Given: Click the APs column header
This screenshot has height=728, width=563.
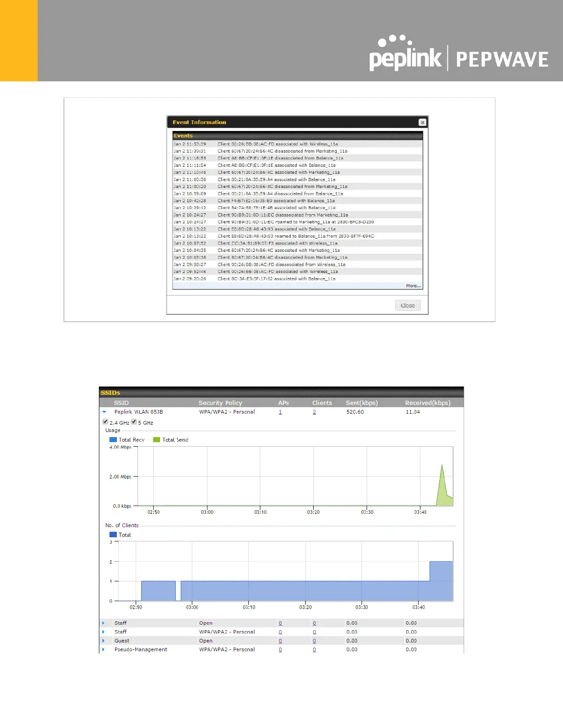Looking at the screenshot, I should pyautogui.click(x=283, y=403).
